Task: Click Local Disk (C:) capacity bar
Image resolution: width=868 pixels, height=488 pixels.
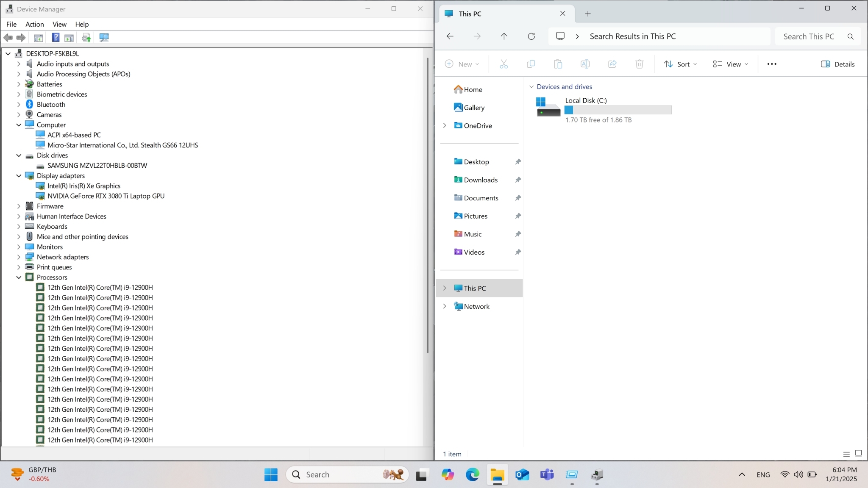Action: click(x=618, y=110)
